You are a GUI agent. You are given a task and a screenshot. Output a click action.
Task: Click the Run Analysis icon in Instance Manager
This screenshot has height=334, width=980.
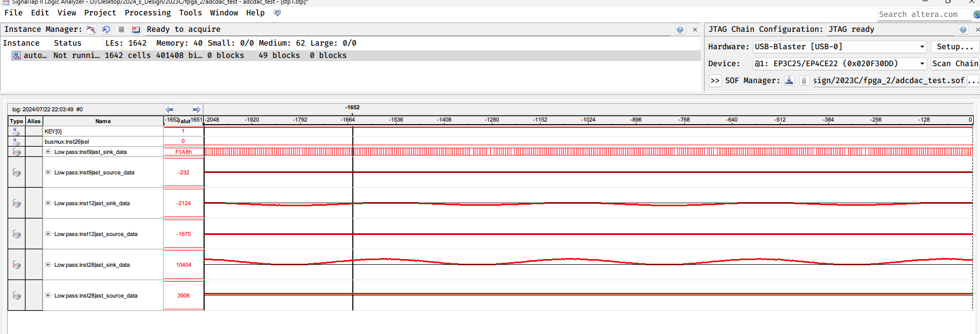[x=91, y=29]
